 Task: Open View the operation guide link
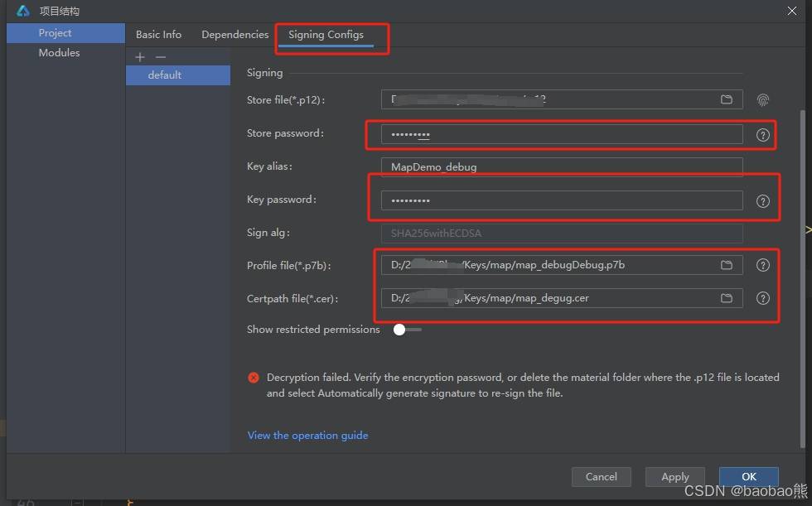[307, 436]
